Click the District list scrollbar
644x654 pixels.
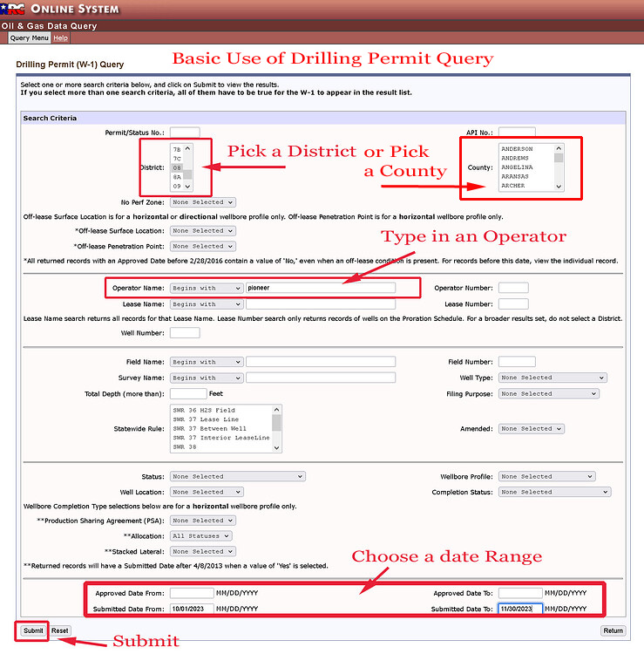pos(187,167)
